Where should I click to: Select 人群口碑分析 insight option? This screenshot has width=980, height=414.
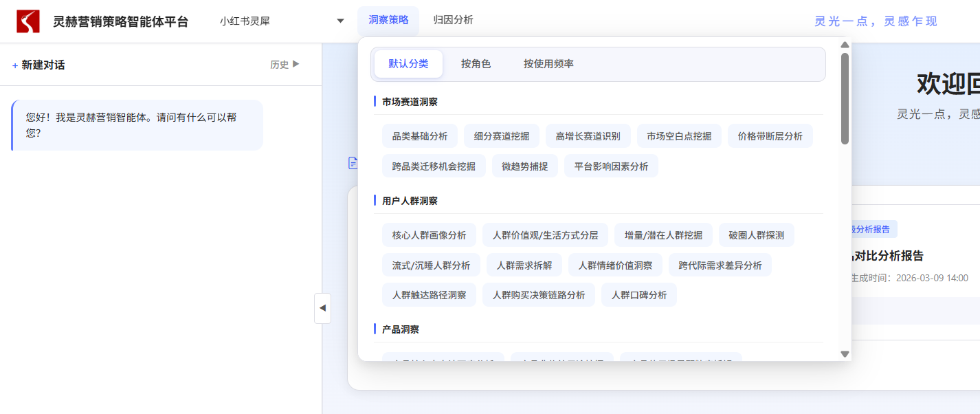point(638,294)
